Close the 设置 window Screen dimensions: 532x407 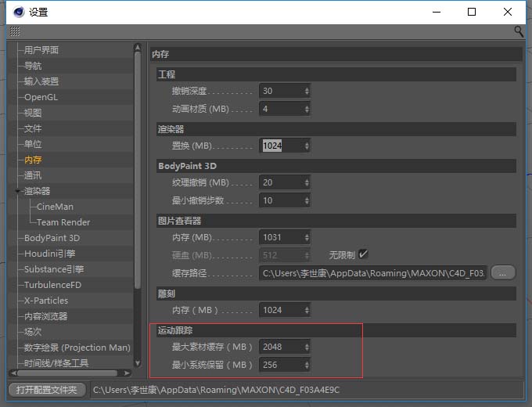508,12
